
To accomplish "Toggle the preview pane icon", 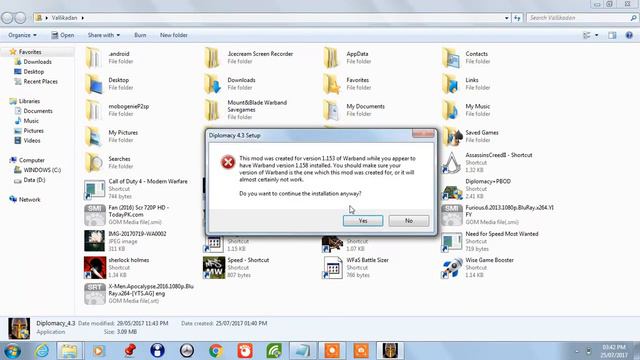I will 612,36.
